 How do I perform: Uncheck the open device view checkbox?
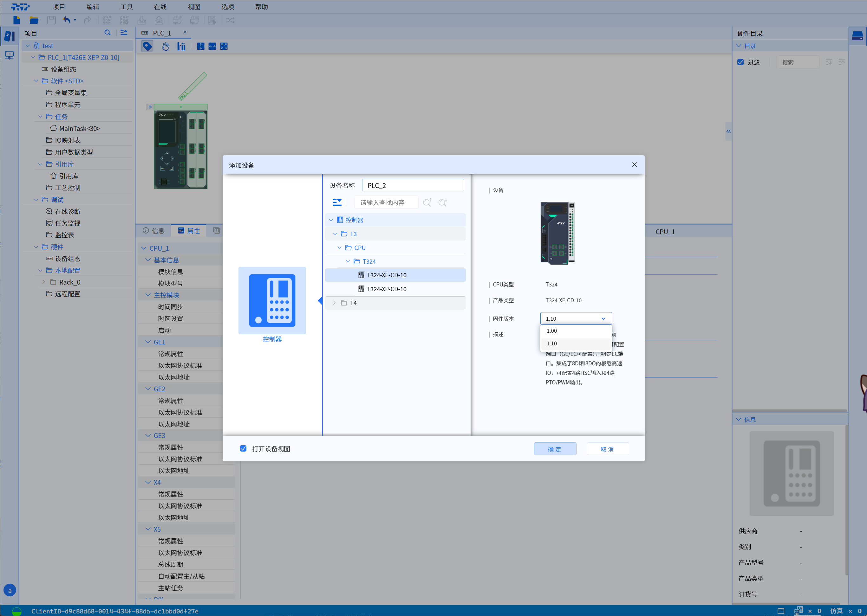pyautogui.click(x=243, y=448)
